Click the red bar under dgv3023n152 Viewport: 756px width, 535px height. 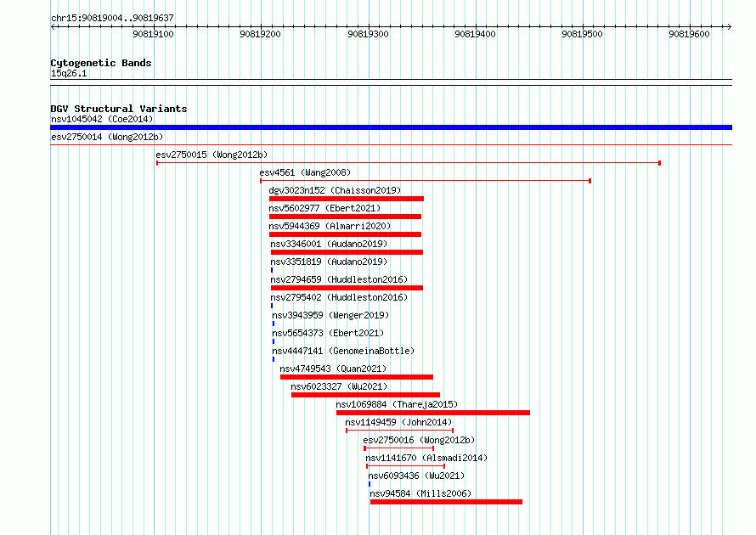tap(347, 199)
